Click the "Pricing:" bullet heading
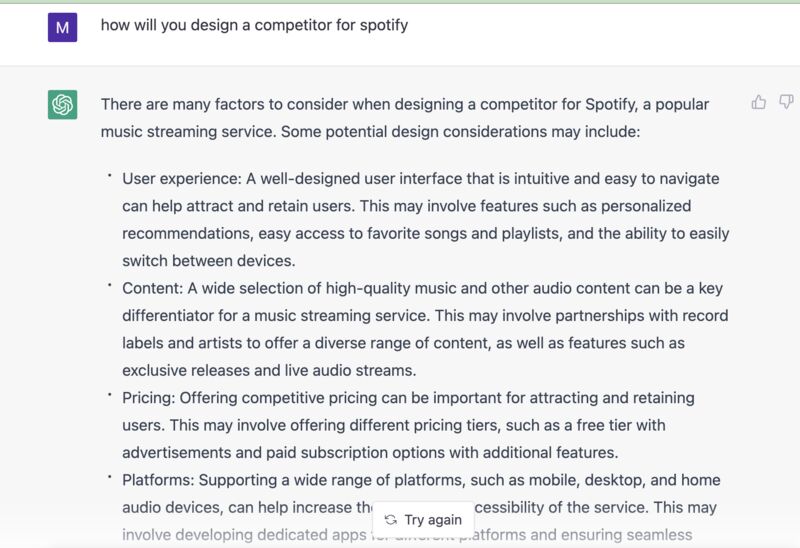The height and width of the screenshot is (548, 800). [148, 398]
